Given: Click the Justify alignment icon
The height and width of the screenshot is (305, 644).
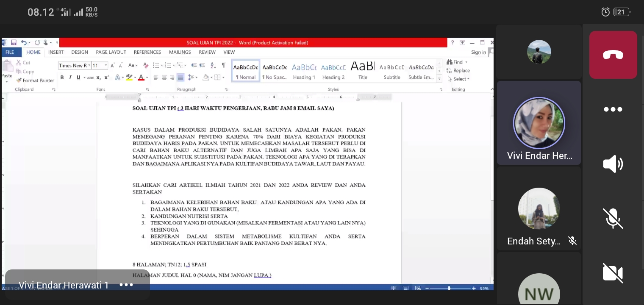Looking at the screenshot, I should click(180, 78).
